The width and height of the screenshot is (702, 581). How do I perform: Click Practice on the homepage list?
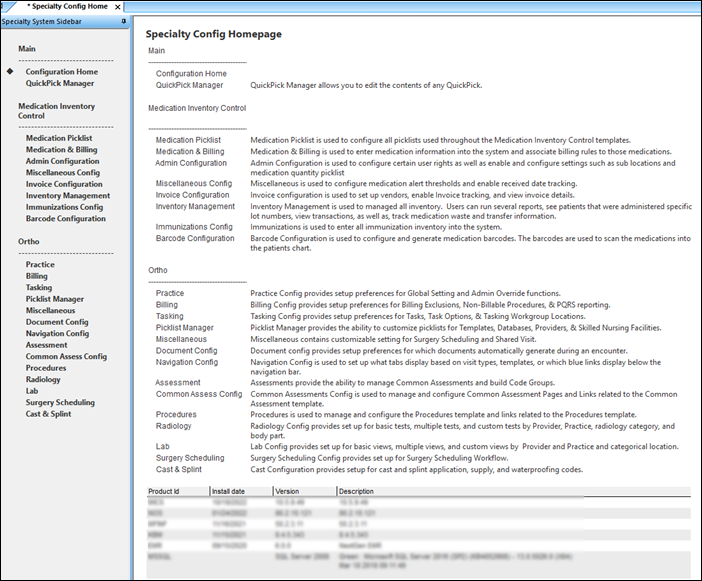point(170,293)
